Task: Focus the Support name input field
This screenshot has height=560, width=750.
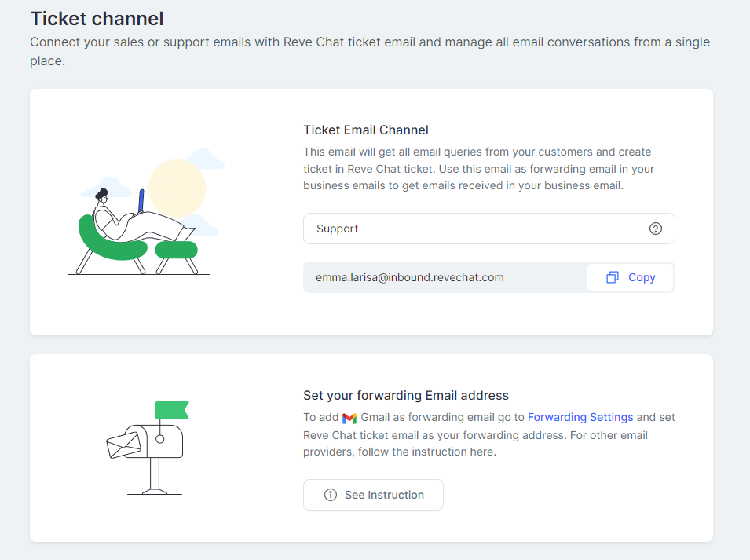Action: [488, 229]
